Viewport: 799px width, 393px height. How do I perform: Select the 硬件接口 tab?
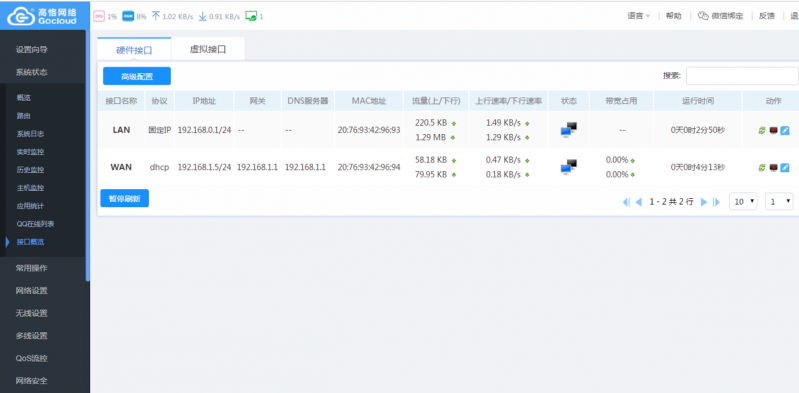[x=135, y=49]
